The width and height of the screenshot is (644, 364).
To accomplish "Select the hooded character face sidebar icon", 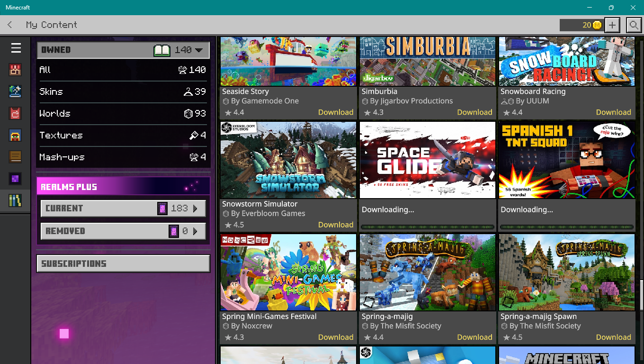I will [x=15, y=135].
